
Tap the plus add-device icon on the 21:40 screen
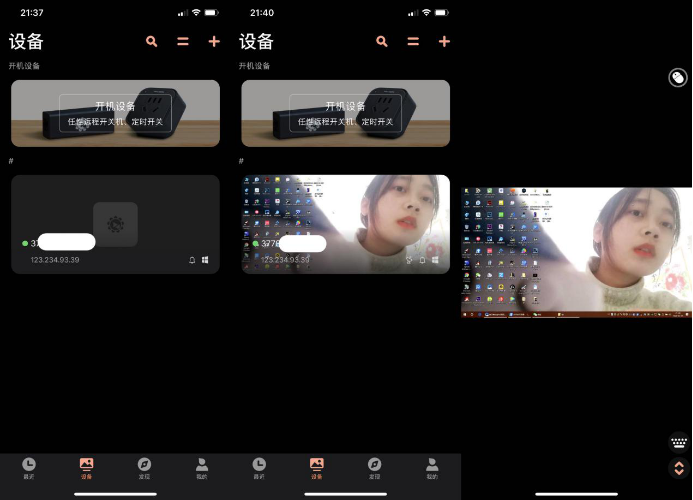tap(444, 42)
